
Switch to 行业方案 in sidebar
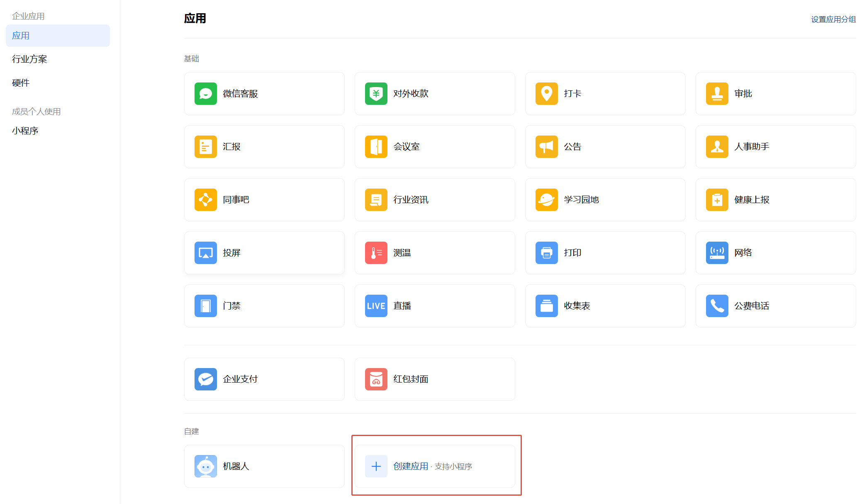[29, 59]
